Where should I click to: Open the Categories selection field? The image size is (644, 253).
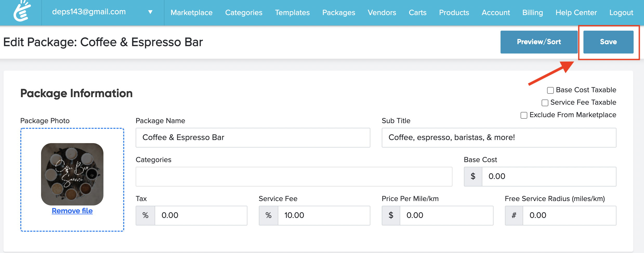(294, 176)
